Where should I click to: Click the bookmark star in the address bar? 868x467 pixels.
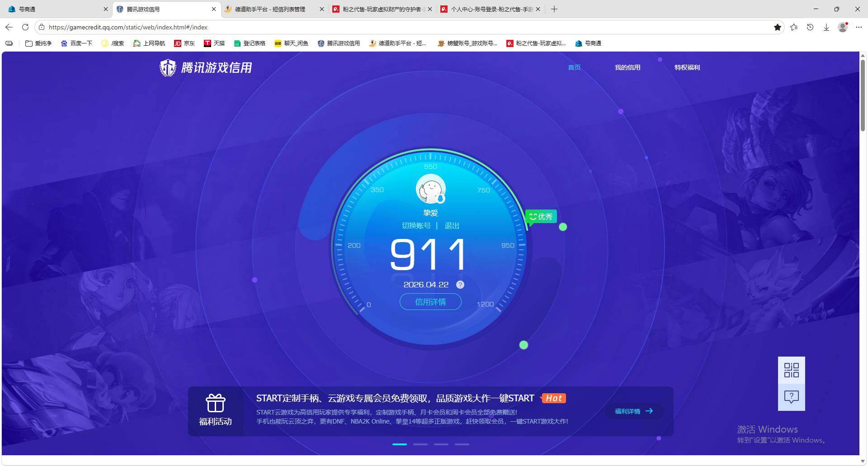tap(778, 27)
